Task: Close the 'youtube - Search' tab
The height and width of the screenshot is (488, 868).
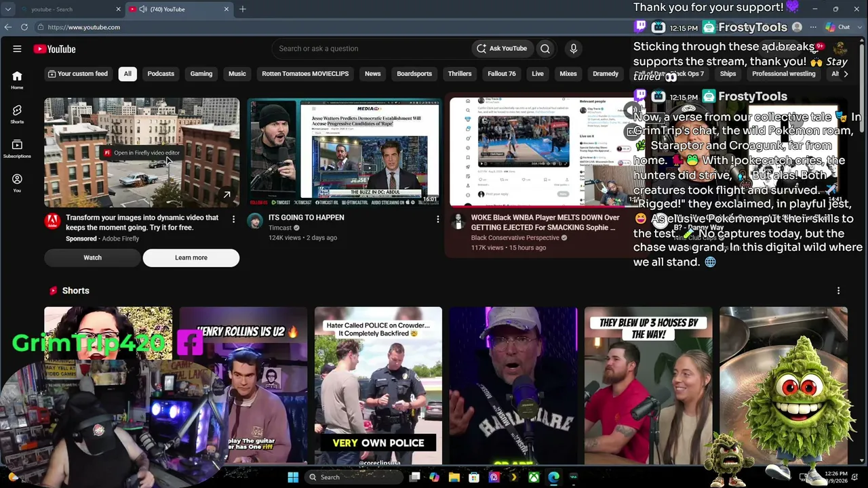Action: click(x=118, y=9)
